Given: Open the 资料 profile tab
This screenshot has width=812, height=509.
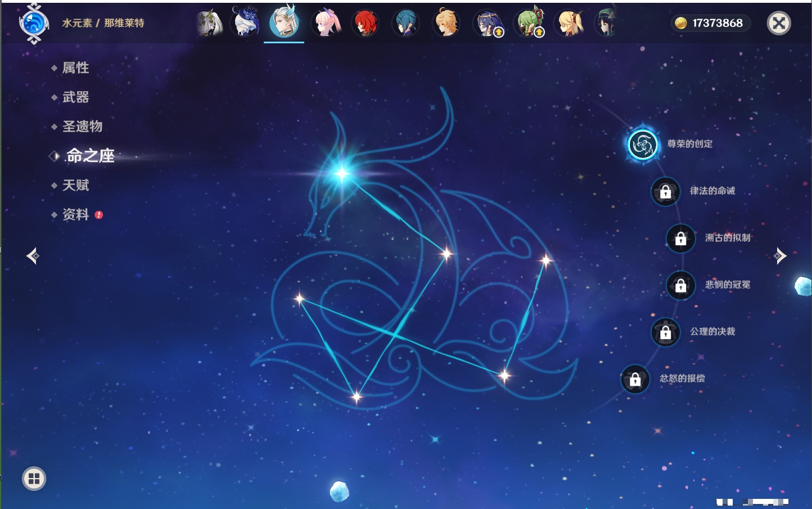Looking at the screenshot, I should point(75,214).
